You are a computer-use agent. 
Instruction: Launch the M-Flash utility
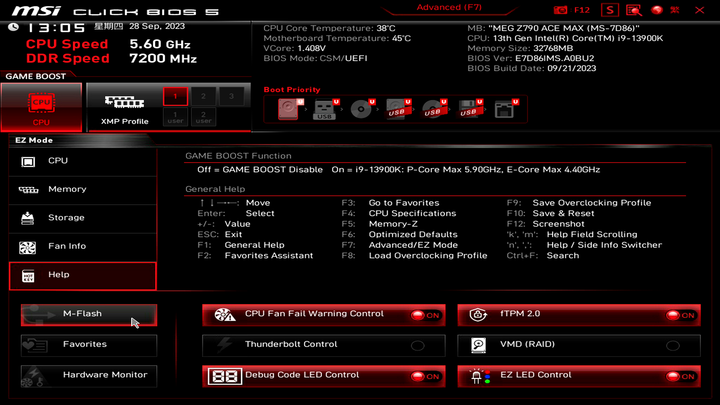pos(89,315)
